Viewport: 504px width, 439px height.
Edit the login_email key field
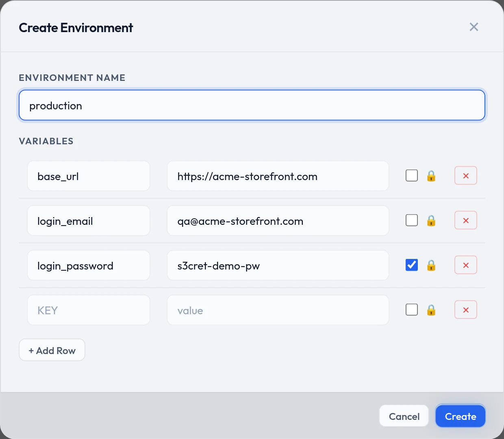tap(89, 221)
